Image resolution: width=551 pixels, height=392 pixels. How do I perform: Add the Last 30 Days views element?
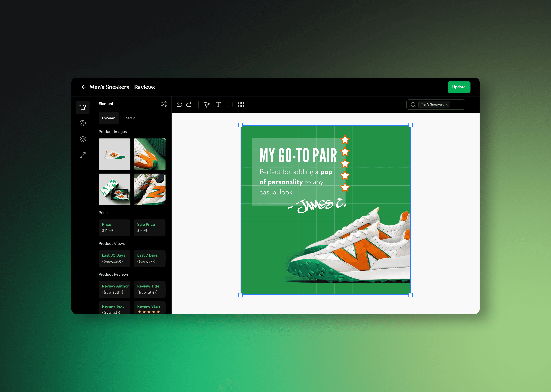coord(114,258)
